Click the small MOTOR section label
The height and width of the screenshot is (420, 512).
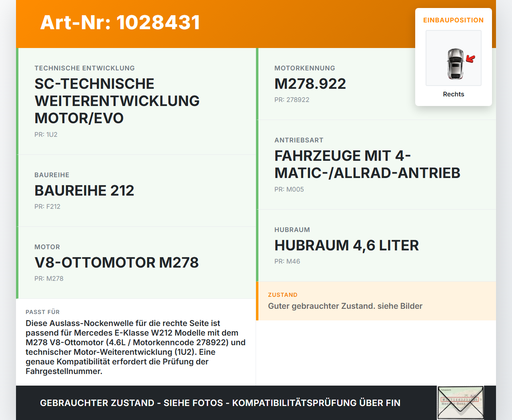(x=47, y=247)
